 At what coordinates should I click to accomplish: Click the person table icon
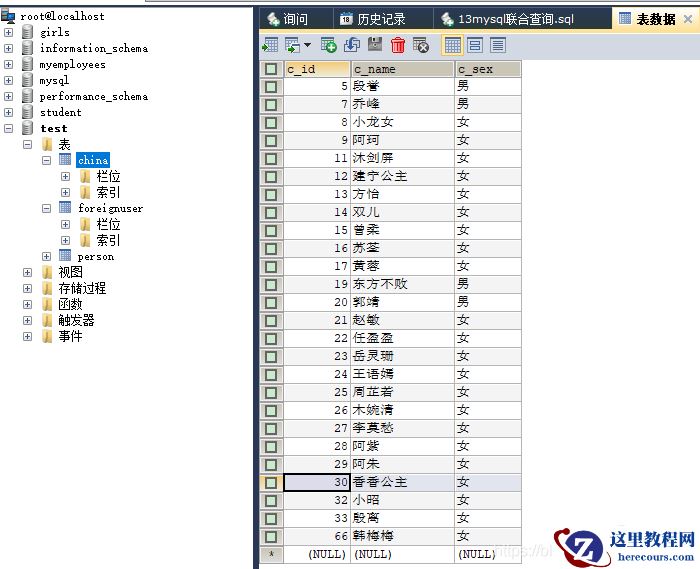[x=65, y=256]
